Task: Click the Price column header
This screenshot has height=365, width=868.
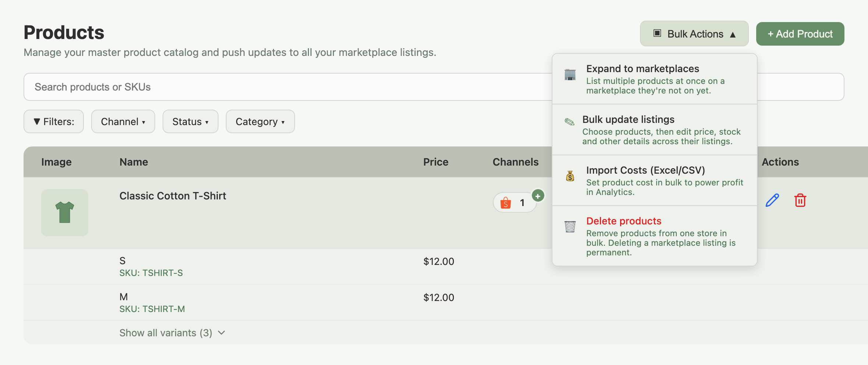Action: tap(436, 162)
